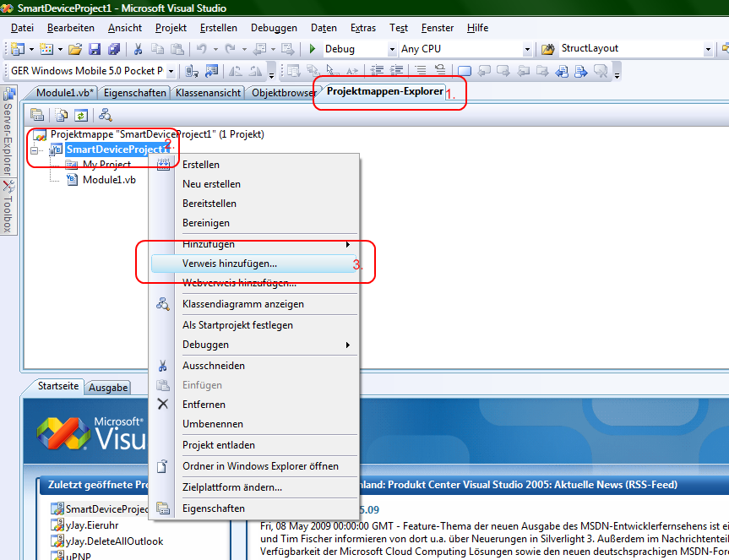Click Eigenschaften at bottom of context menu
Screen dimensions: 729x560
(x=254, y=508)
